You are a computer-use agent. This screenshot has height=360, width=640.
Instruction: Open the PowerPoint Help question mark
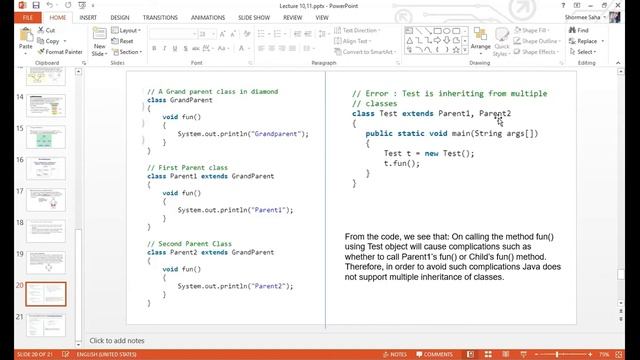563,5
